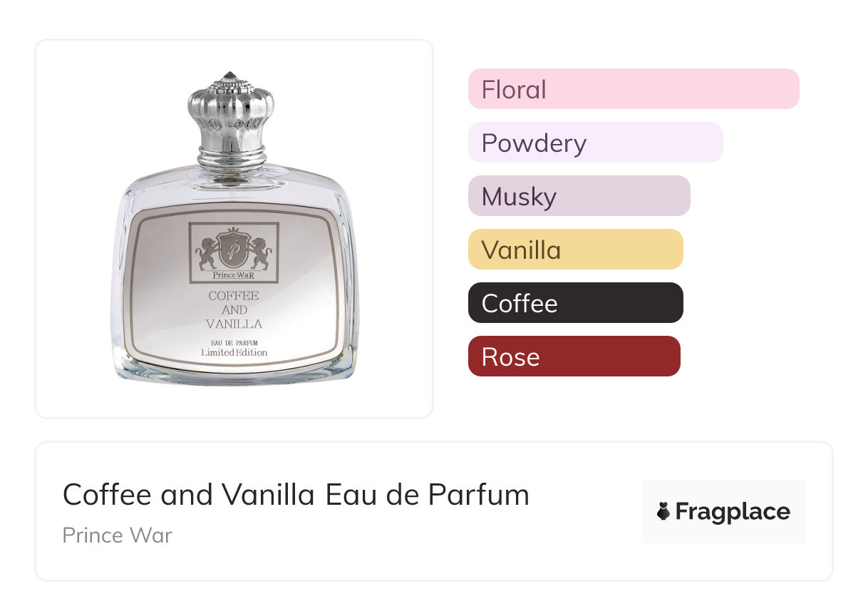
Task: Select the Floral accord bar
Action: coord(634,89)
